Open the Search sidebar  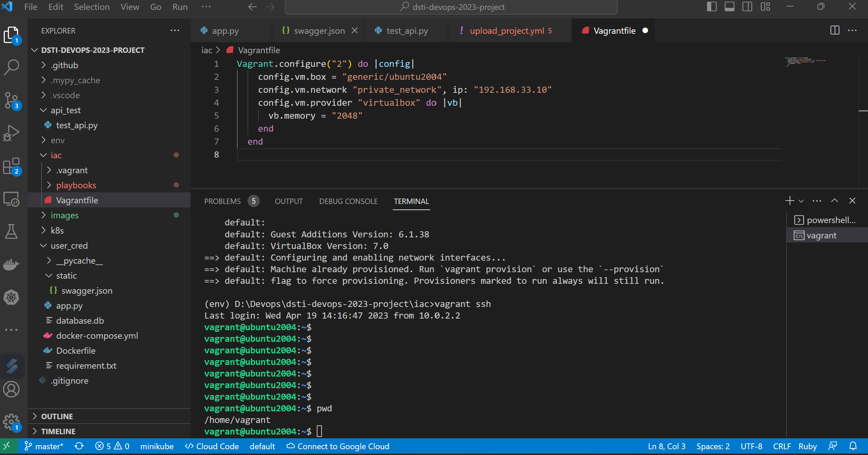point(11,67)
